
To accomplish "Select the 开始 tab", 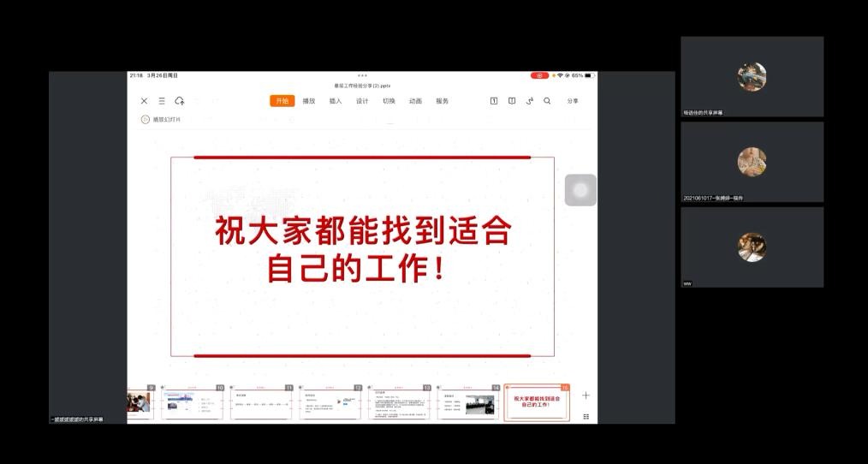I will click(282, 101).
